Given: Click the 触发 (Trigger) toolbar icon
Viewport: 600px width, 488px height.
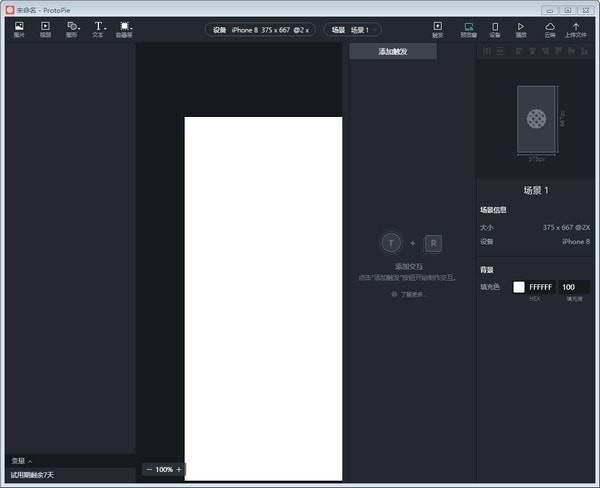Looking at the screenshot, I should [x=437, y=28].
